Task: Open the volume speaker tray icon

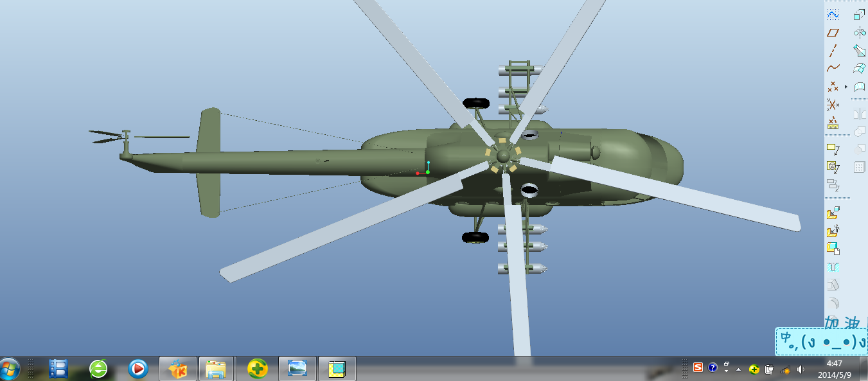Action: [801, 369]
